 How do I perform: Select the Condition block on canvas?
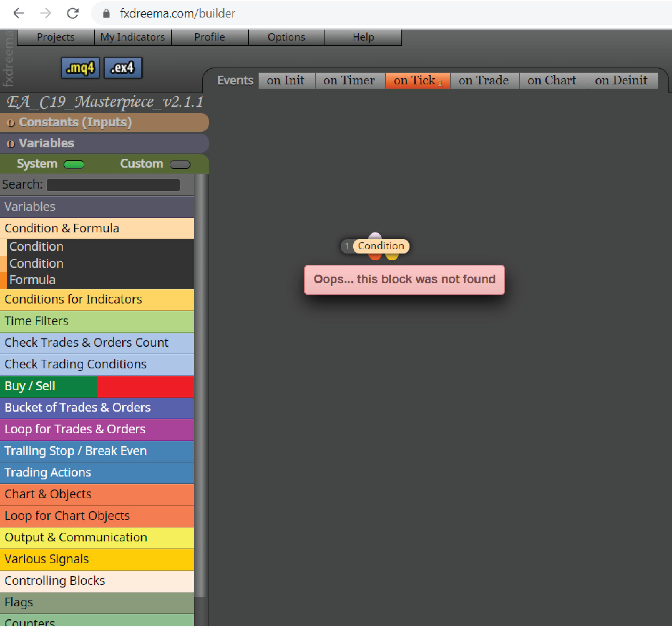point(381,246)
